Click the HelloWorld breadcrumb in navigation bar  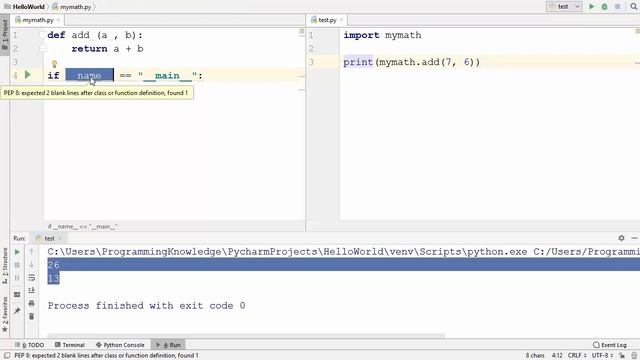24,7
